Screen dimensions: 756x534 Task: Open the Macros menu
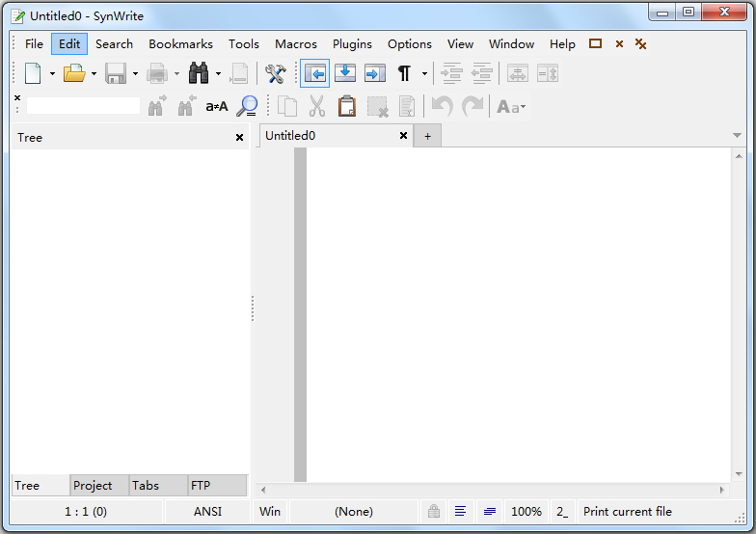295,44
